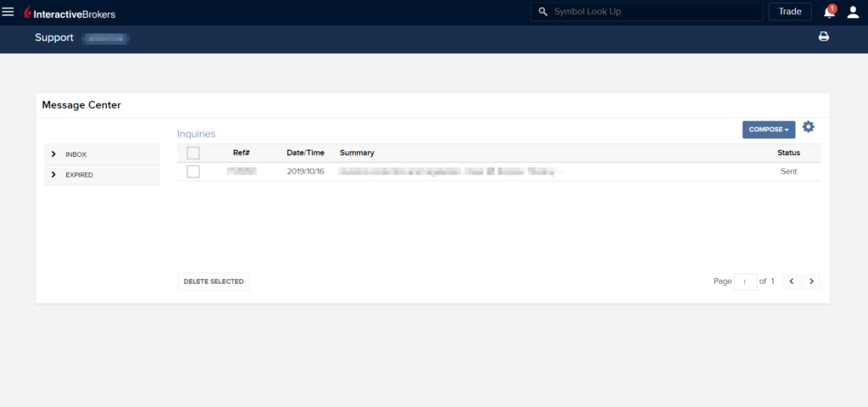Focus the Symbol Look Up search box
The height and width of the screenshot is (407, 868).
(653, 12)
